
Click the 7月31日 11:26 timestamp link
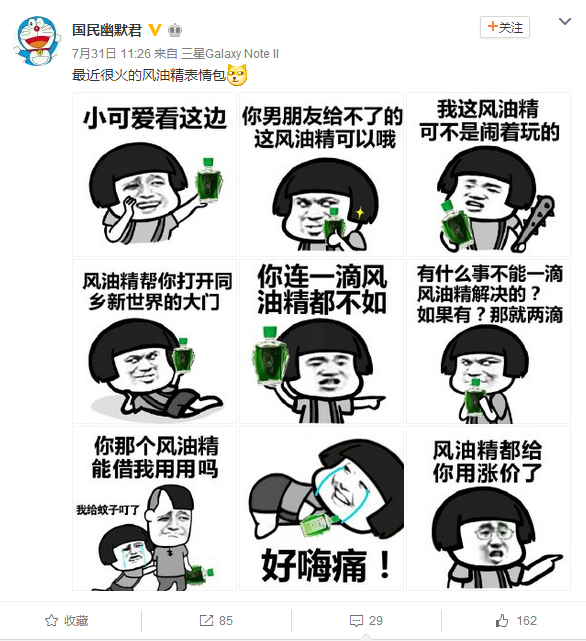point(112,54)
